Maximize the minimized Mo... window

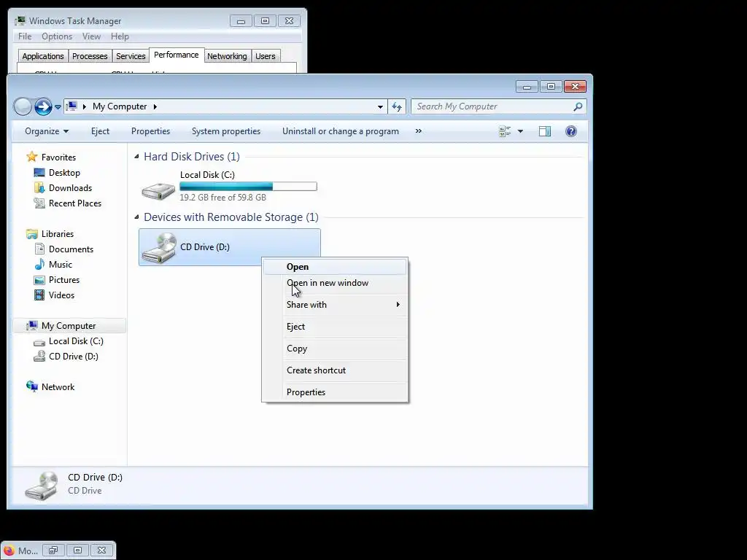click(77, 551)
